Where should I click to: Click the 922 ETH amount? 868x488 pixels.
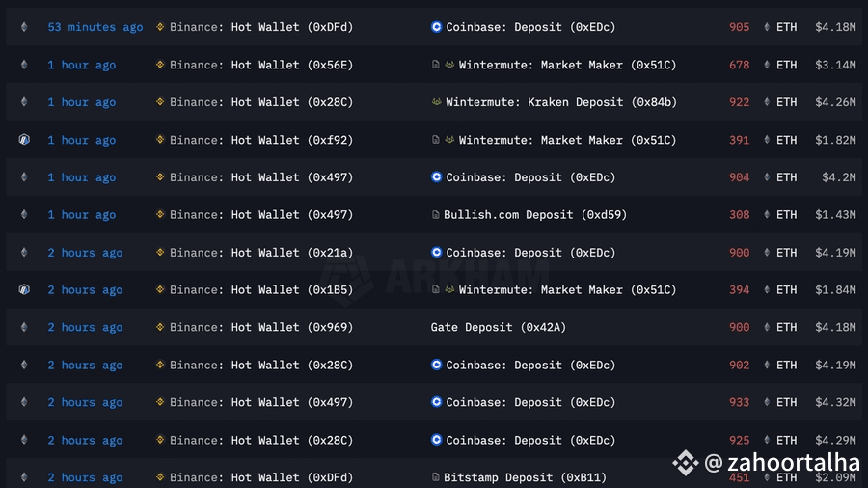[x=739, y=102]
